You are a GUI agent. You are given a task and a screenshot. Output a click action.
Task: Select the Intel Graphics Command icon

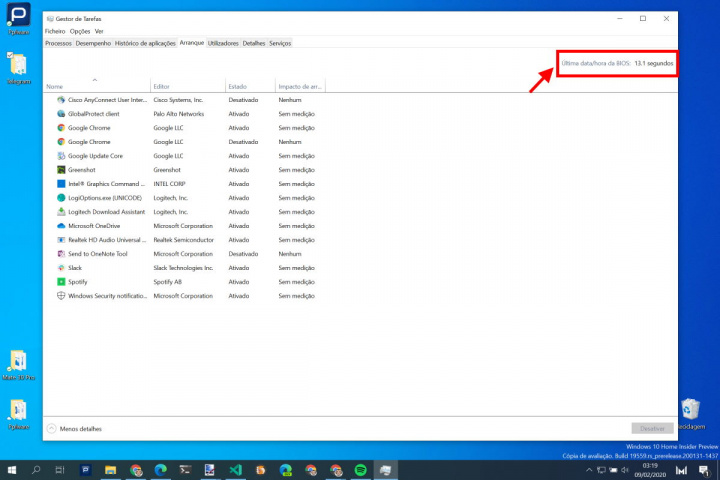click(61, 184)
